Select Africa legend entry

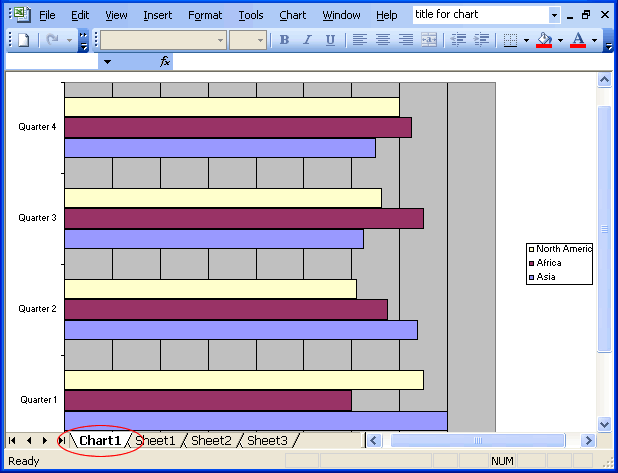click(x=545, y=263)
